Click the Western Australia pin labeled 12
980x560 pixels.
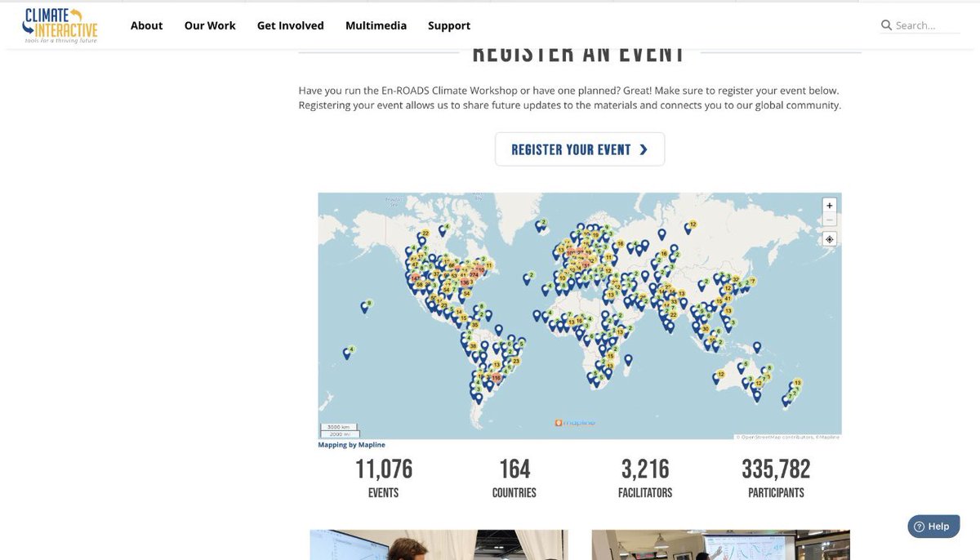tap(717, 377)
